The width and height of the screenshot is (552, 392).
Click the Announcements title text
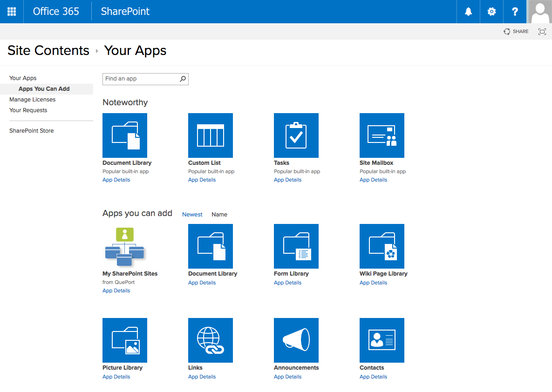[296, 368]
